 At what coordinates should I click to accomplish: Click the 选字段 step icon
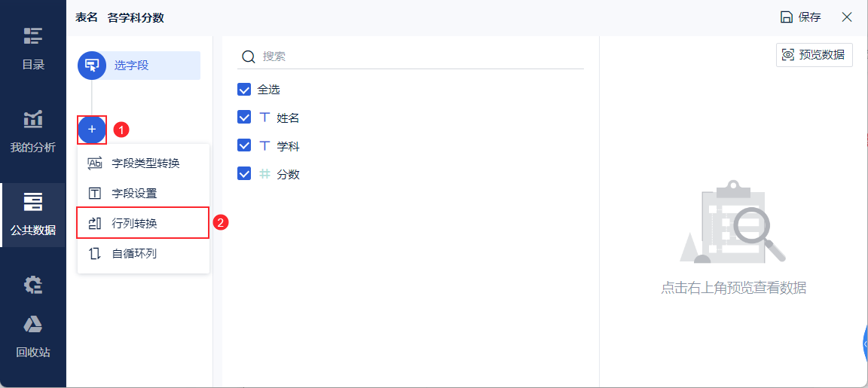point(92,66)
